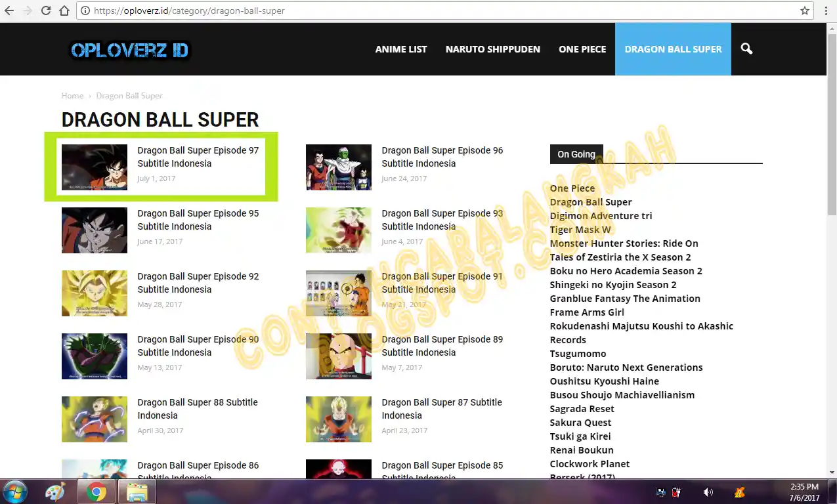Open Dragon Ball Super Episode 96 article
Image resolution: width=837 pixels, height=504 pixels.
click(x=442, y=157)
